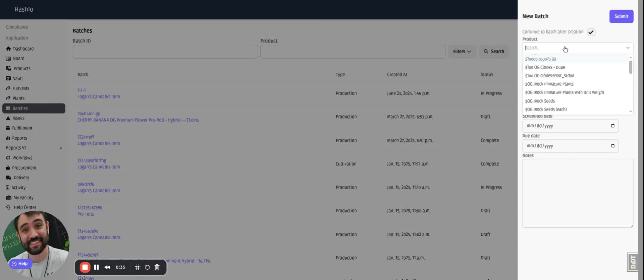This screenshot has width=644, height=280.
Task: Click the Scheduled date field
Action: pos(570,126)
